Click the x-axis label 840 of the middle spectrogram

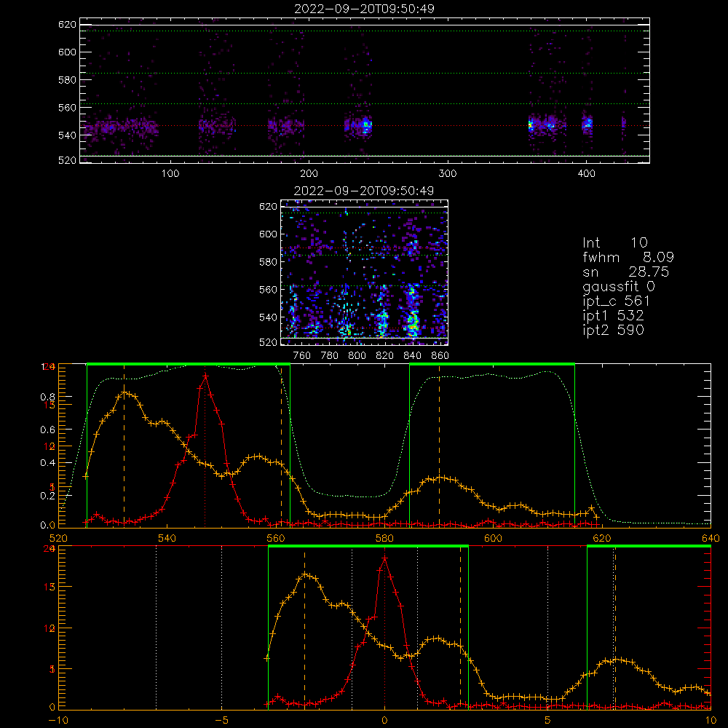click(x=412, y=356)
